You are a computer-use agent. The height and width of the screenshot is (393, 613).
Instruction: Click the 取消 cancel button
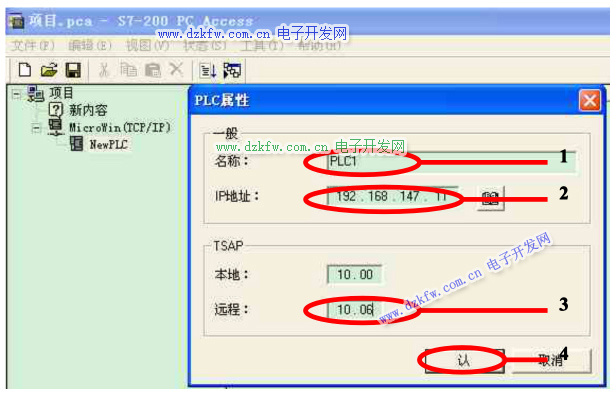(x=551, y=360)
